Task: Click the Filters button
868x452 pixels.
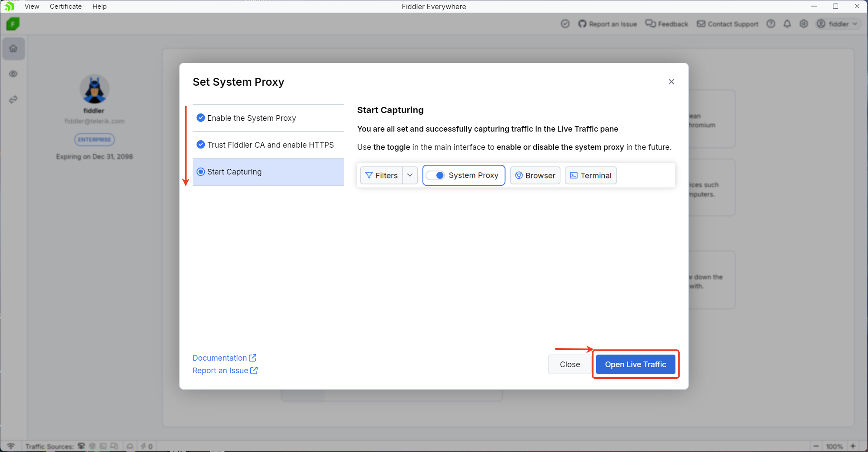Action: click(x=381, y=175)
